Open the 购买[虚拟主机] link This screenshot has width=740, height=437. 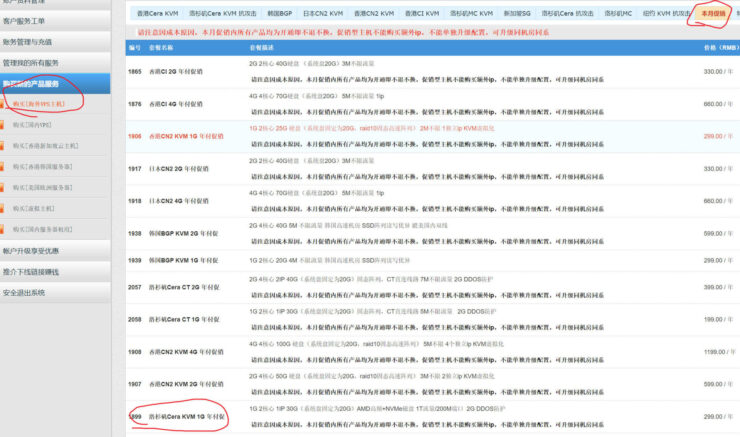coord(34,208)
